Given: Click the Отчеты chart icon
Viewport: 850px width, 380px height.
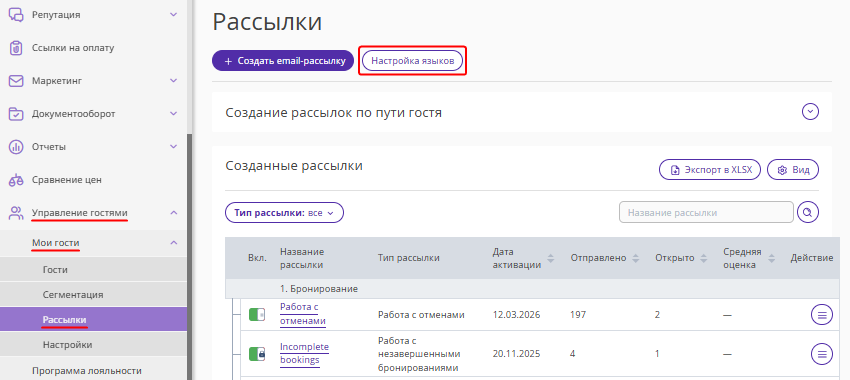Looking at the screenshot, I should tap(17, 146).
